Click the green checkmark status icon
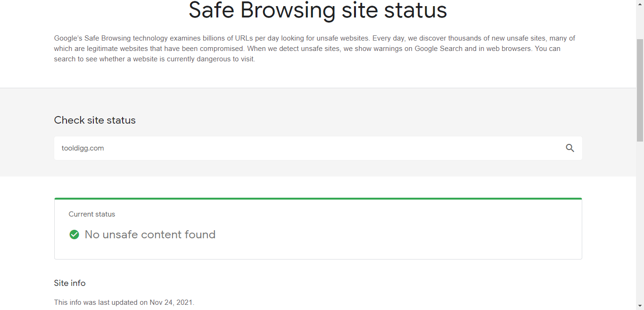644x310 pixels. pyautogui.click(x=74, y=235)
